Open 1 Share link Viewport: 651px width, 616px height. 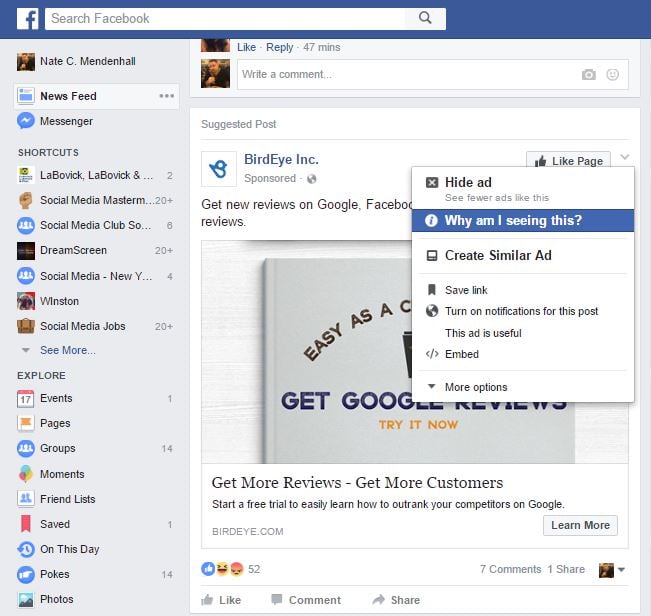[565, 569]
